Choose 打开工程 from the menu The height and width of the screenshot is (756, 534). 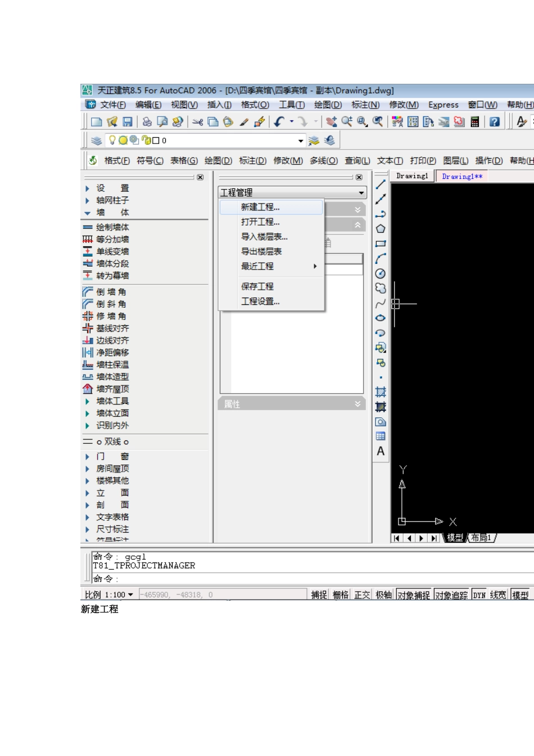[x=271, y=222]
